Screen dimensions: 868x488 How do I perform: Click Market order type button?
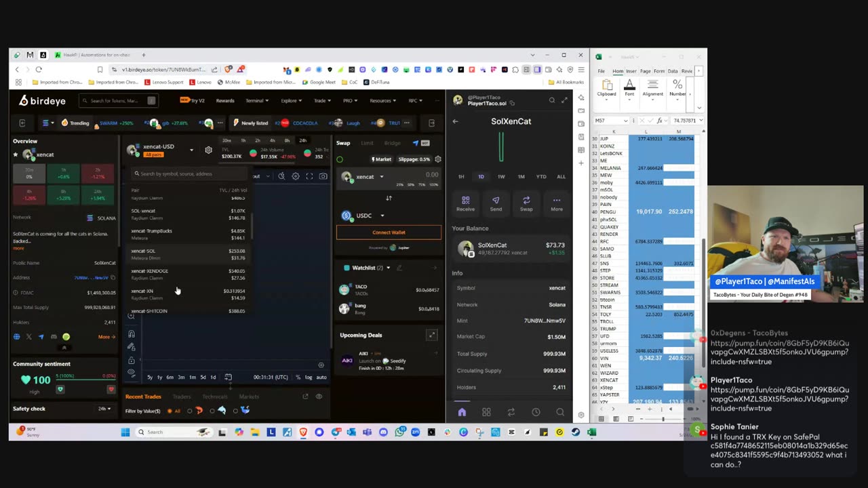382,159
